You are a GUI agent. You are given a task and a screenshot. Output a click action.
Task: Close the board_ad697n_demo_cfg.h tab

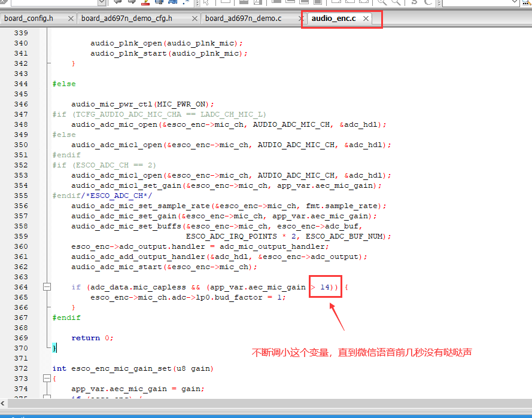click(x=194, y=19)
